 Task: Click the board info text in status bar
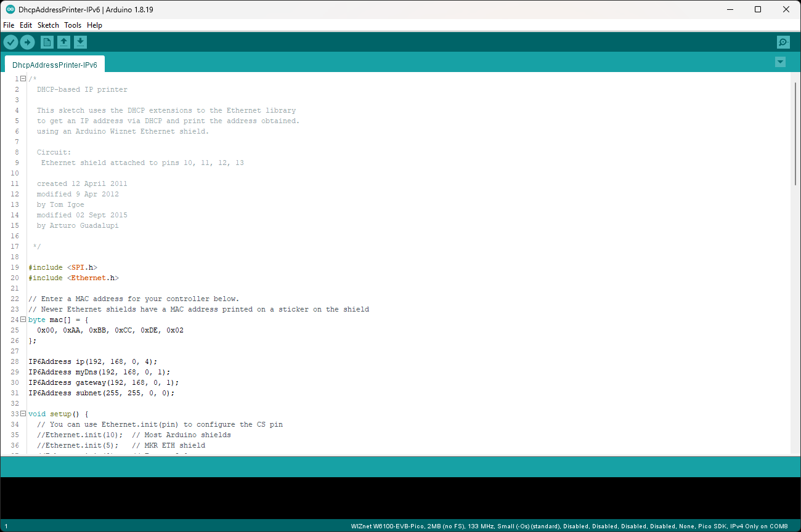(x=569, y=526)
